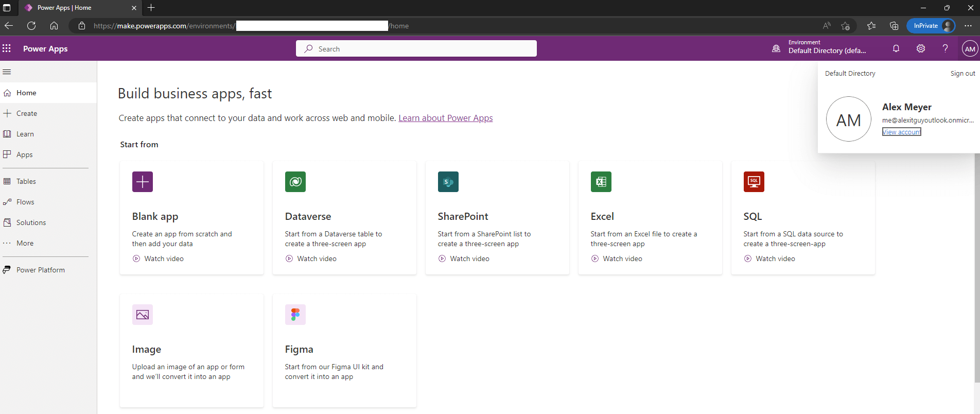The width and height of the screenshot is (980, 414).
Task: Expand More in left navigation
Action: (48, 243)
